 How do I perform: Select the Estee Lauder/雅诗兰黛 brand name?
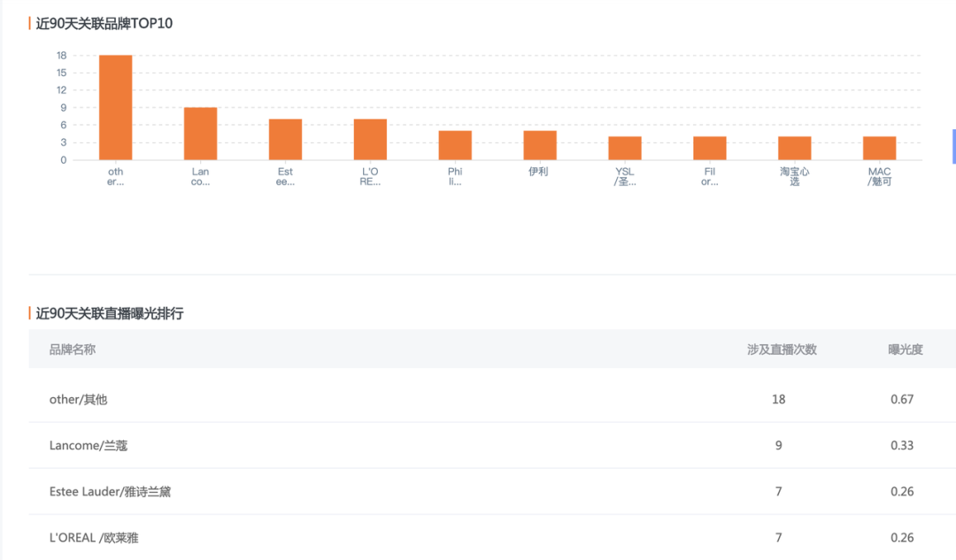point(110,492)
